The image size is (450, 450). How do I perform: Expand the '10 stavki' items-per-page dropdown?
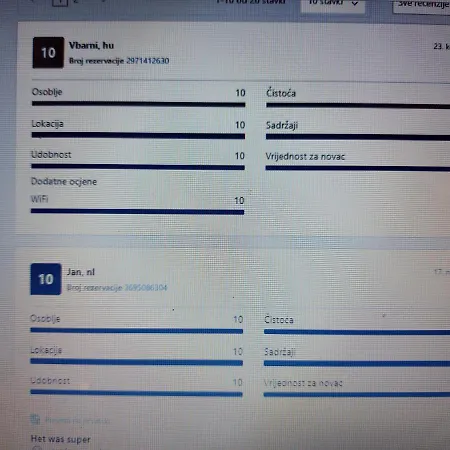tap(333, 4)
